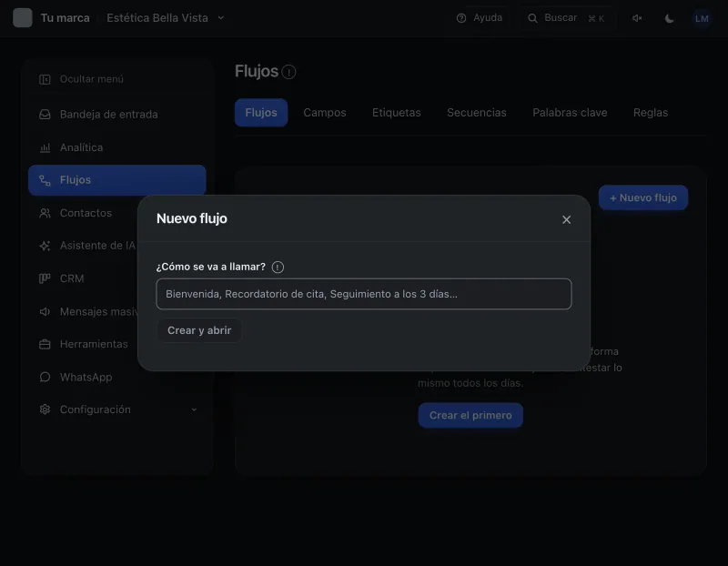Open the CRM board icon
The width and height of the screenshot is (728, 566).
click(x=45, y=278)
